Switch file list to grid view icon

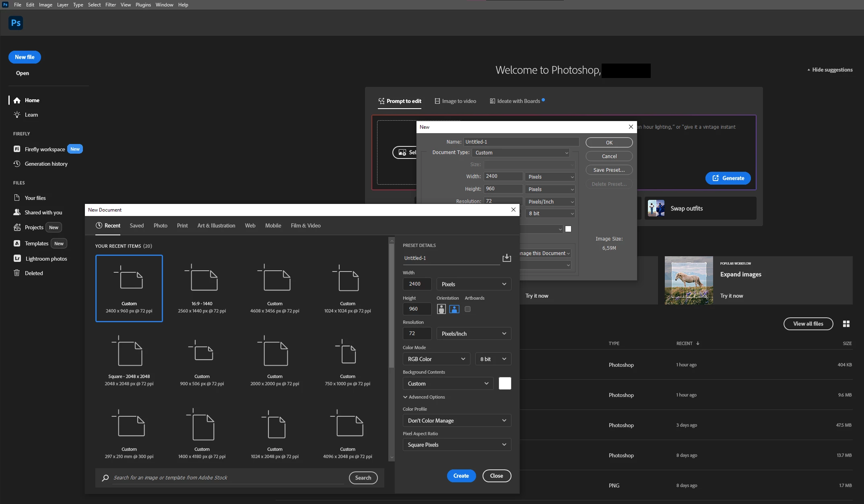pos(846,324)
